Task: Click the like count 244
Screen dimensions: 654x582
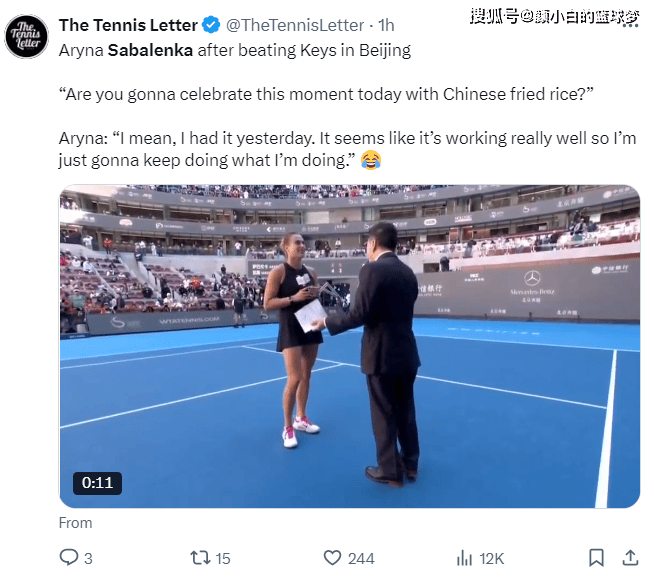Action: 361,558
